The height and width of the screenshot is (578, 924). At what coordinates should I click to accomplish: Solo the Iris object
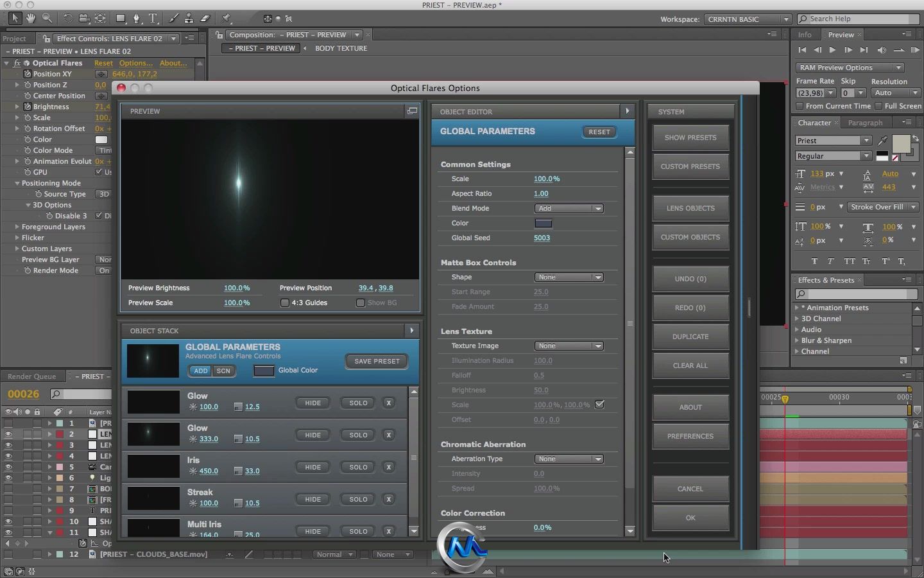tap(358, 467)
